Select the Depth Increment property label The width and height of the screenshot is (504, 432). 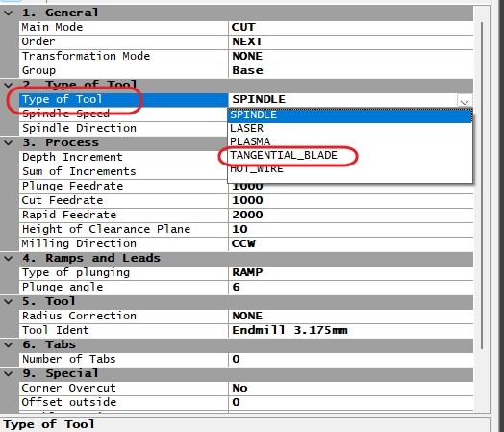point(72,157)
